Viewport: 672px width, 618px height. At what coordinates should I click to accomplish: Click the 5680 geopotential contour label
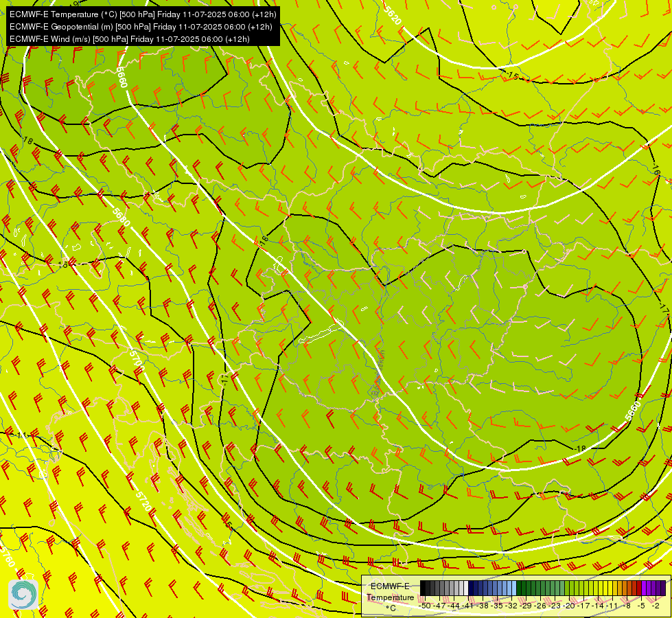click(121, 218)
